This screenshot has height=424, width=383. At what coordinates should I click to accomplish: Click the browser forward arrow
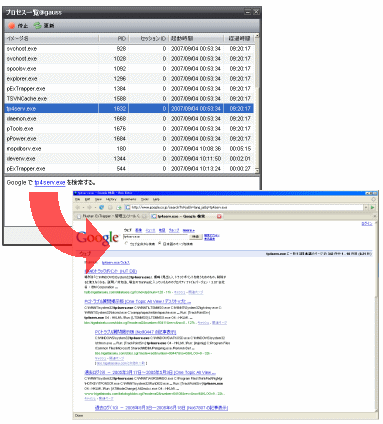click(89, 207)
